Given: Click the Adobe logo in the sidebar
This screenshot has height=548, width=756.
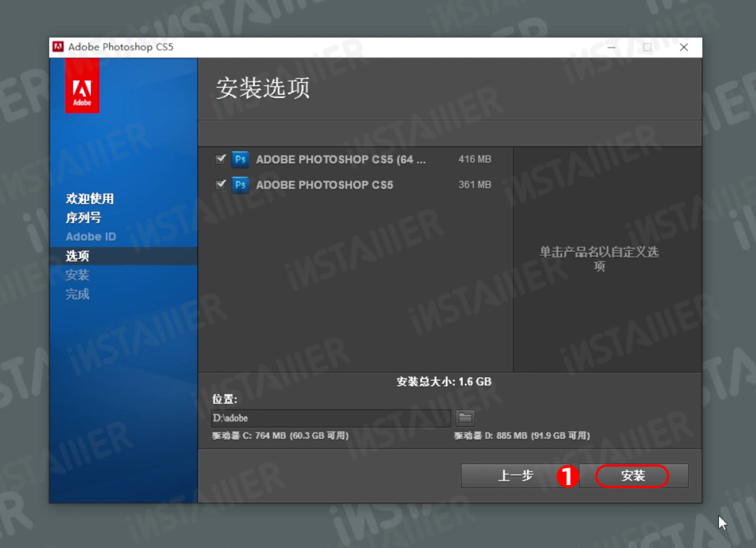Looking at the screenshot, I should [83, 86].
